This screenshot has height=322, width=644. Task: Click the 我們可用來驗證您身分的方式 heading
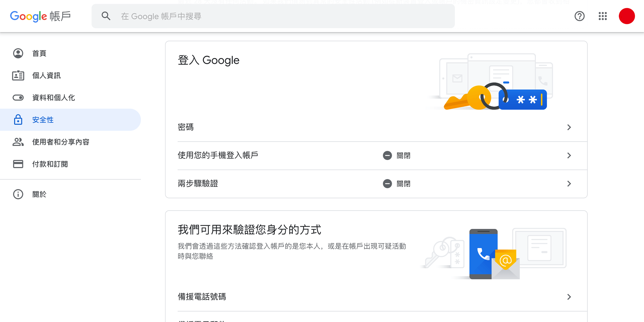tap(249, 230)
